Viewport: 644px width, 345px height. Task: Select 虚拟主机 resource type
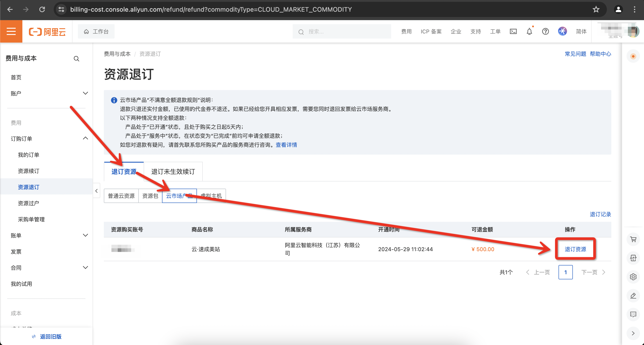tap(211, 196)
